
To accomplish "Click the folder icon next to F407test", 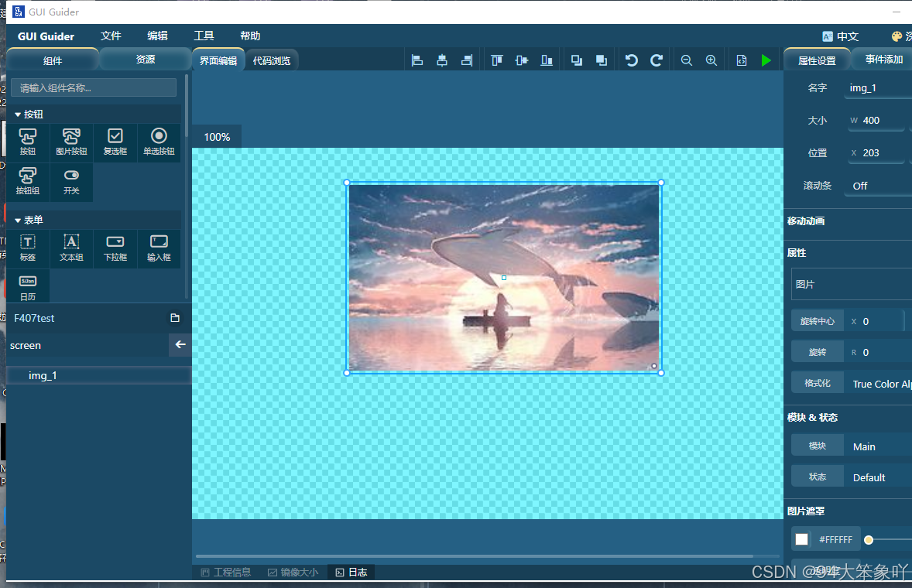I will click(174, 318).
